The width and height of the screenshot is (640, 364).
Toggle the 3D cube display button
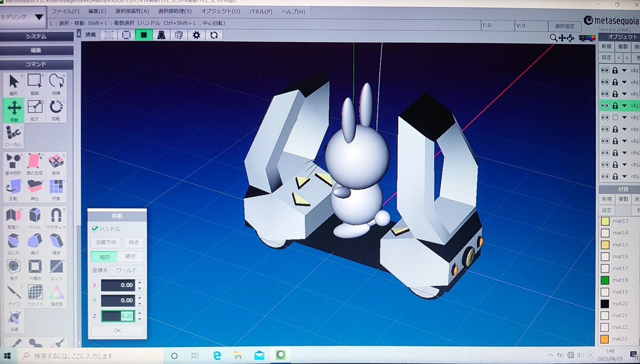click(179, 35)
